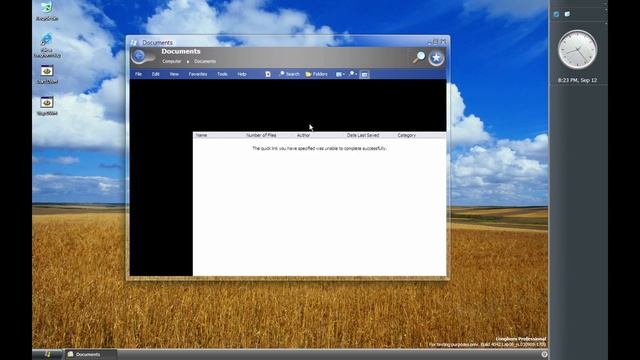Open the File menu
The width and height of the screenshot is (640, 360).
[138, 74]
